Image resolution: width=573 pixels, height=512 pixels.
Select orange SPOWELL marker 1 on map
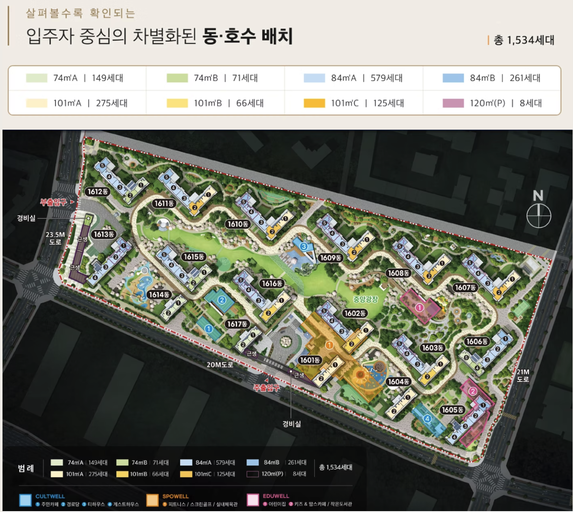click(x=329, y=345)
